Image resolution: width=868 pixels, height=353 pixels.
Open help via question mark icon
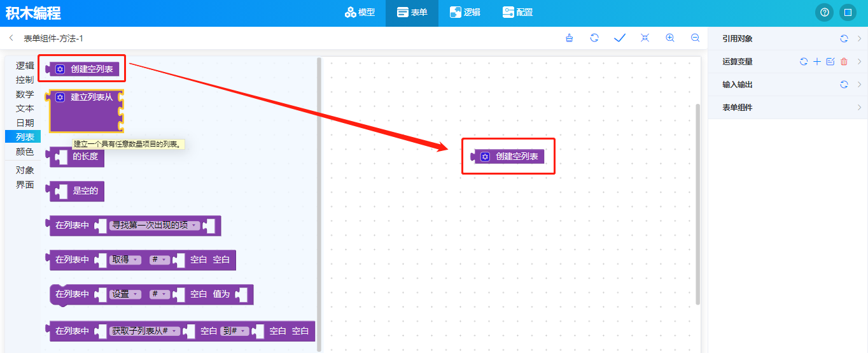click(825, 13)
